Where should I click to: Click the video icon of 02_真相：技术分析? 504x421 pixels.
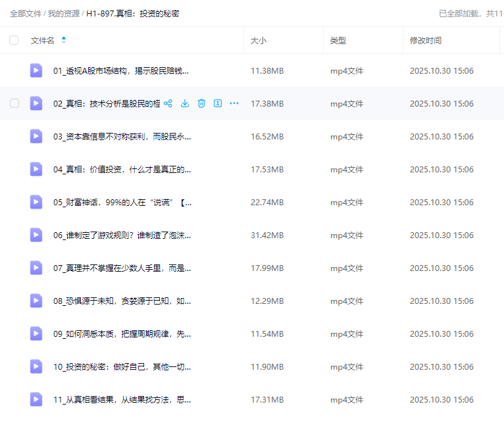click(x=36, y=103)
